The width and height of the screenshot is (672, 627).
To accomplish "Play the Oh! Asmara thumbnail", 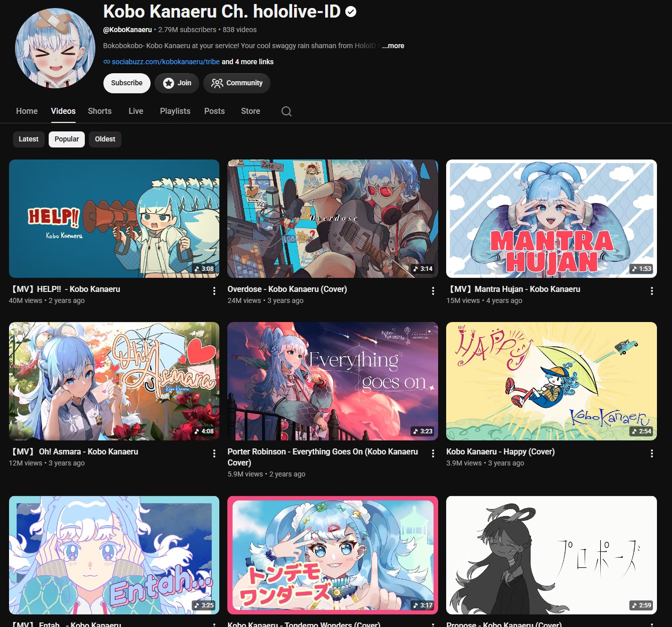I will [x=114, y=381].
